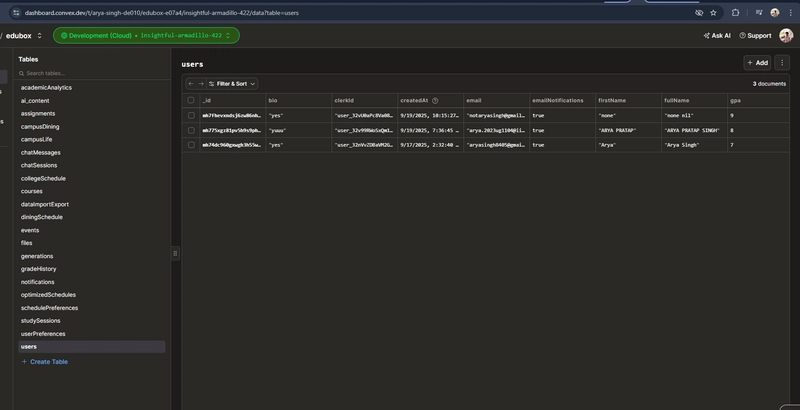800x410 pixels.
Task: Focus the Search tables input field
Action: click(x=92, y=73)
